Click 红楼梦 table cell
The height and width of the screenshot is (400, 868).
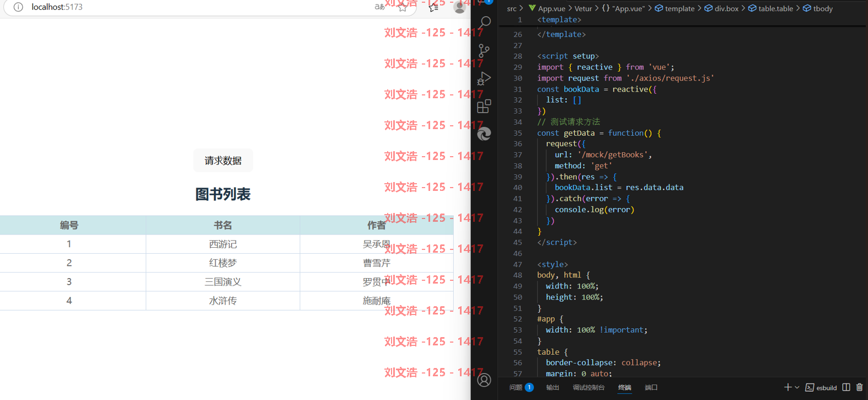223,263
